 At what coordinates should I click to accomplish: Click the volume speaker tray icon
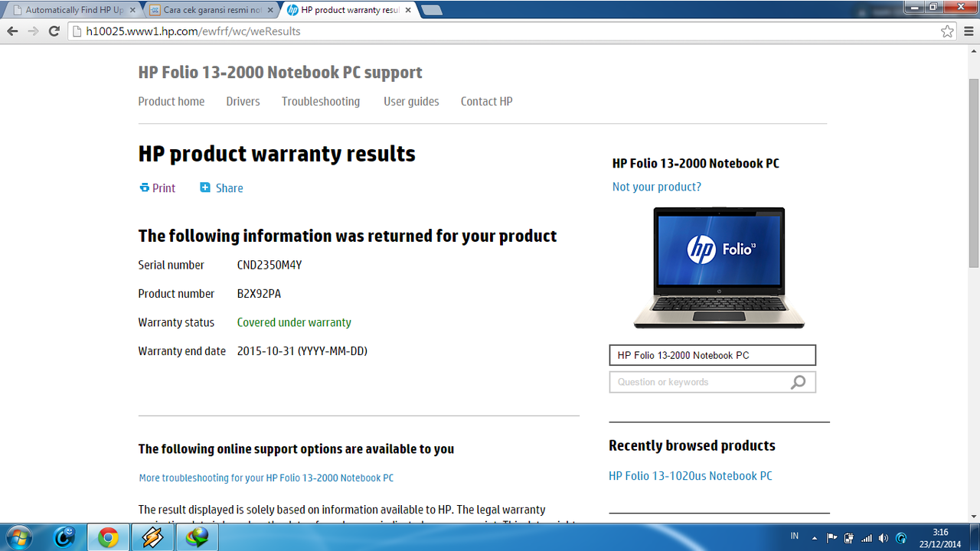click(x=884, y=537)
